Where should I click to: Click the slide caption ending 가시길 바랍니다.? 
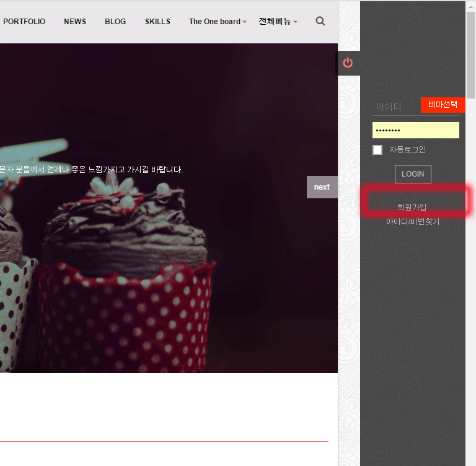point(91,169)
